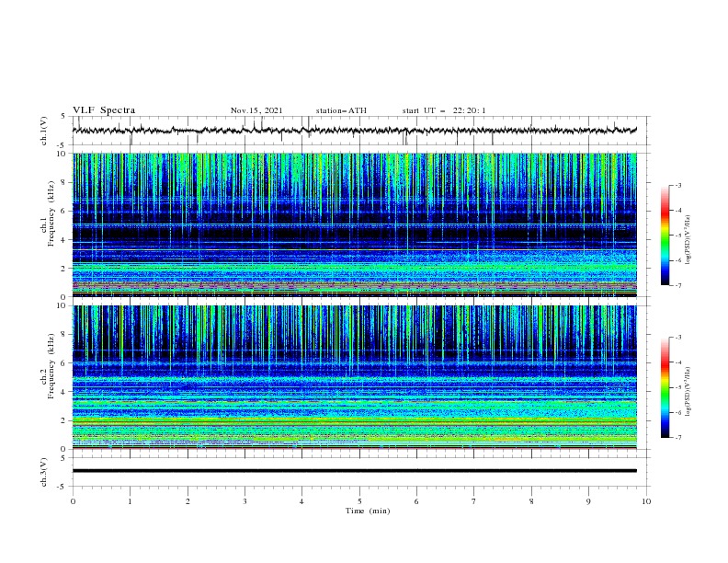
Task: Click the "log(PSD)" label beside ch.2 color bar
Action: point(688,392)
